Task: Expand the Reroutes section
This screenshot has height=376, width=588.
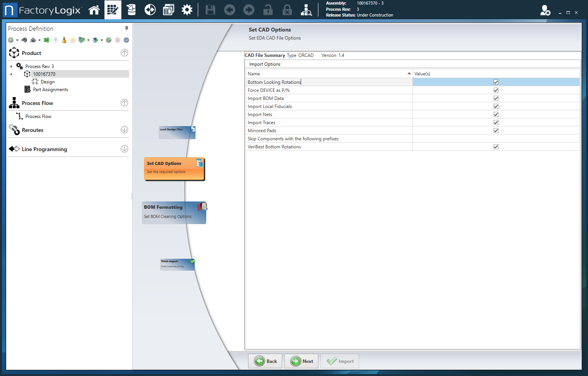Action: pos(124,130)
